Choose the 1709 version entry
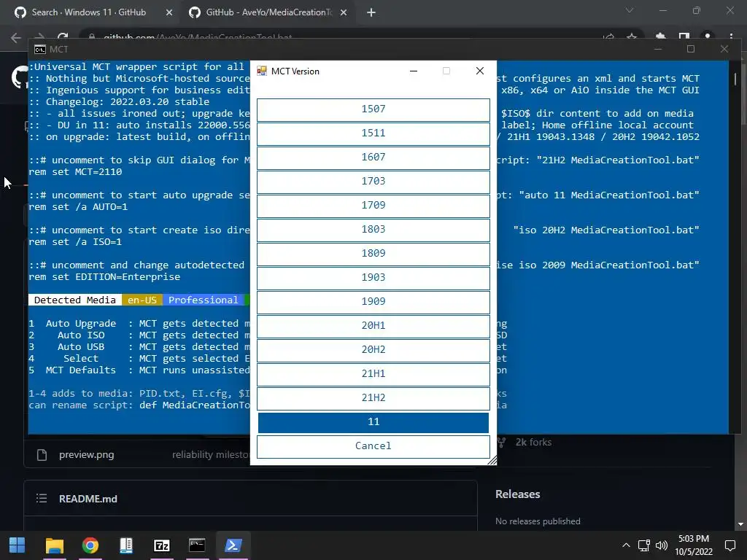The width and height of the screenshot is (747, 560). click(x=373, y=206)
